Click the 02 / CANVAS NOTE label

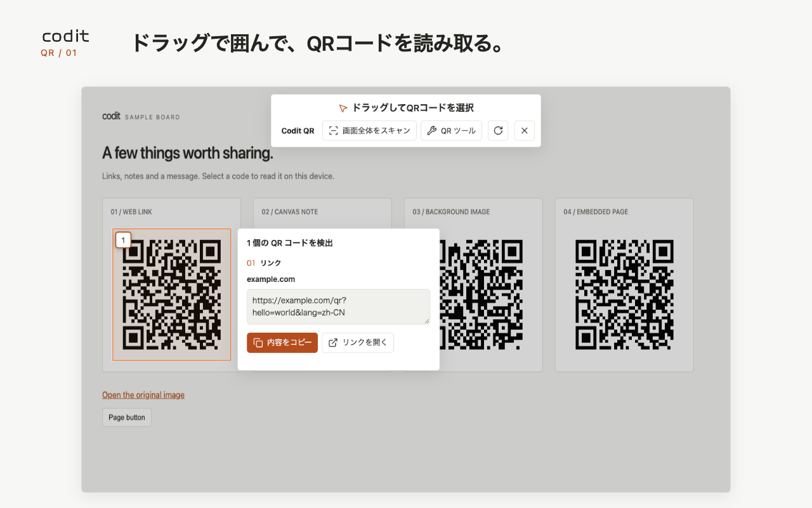click(x=290, y=212)
